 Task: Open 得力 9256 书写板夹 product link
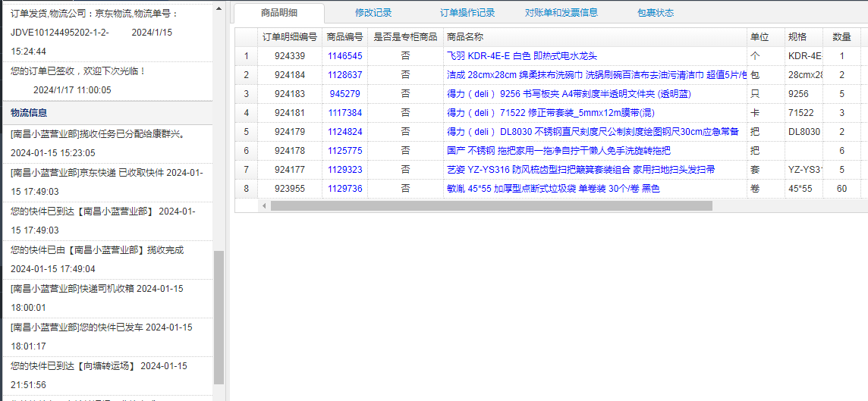569,94
